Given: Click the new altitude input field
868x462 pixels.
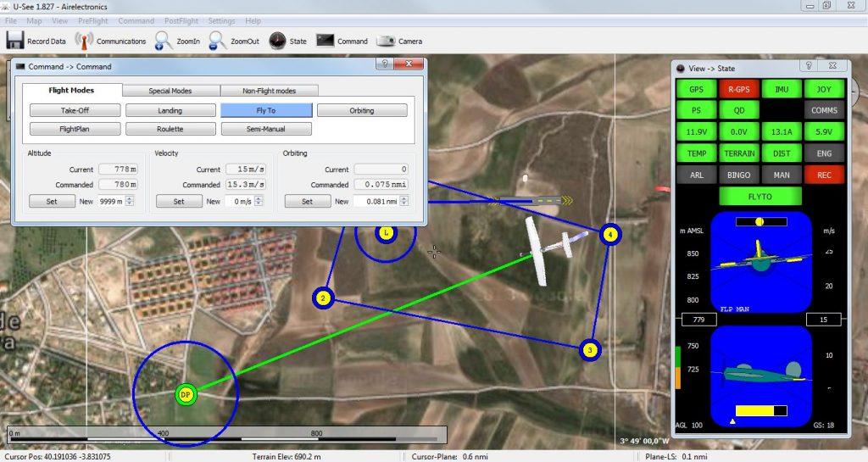Looking at the screenshot, I should pos(111,202).
